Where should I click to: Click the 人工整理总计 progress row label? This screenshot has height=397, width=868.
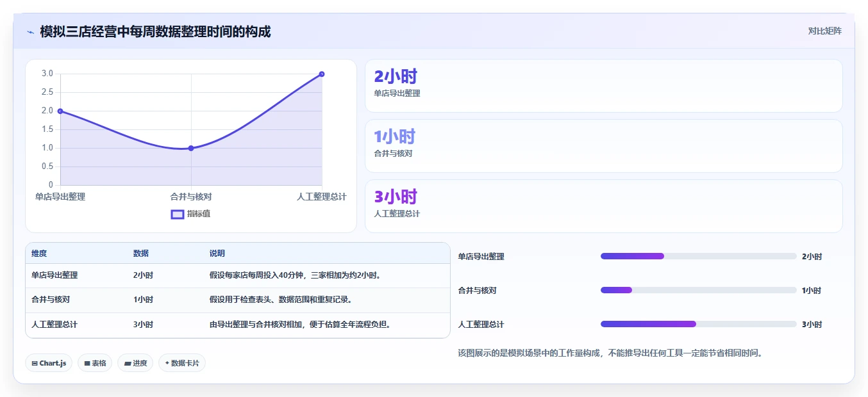pyautogui.click(x=481, y=325)
